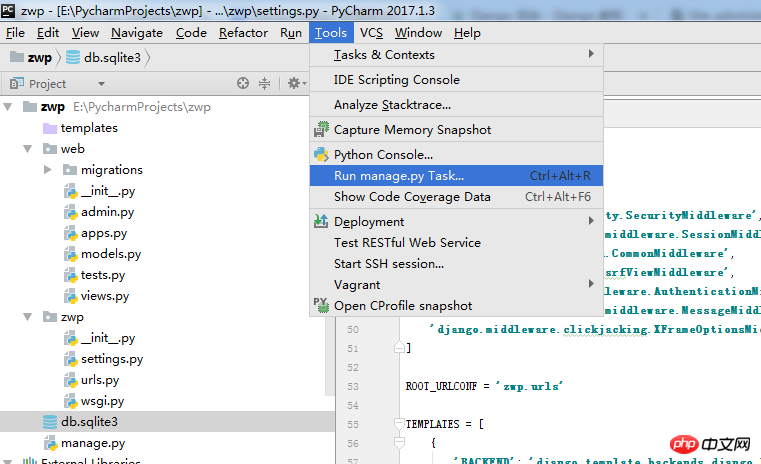Click the Python file icon of manage.py
The height and width of the screenshot is (464, 761).
click(x=50, y=443)
